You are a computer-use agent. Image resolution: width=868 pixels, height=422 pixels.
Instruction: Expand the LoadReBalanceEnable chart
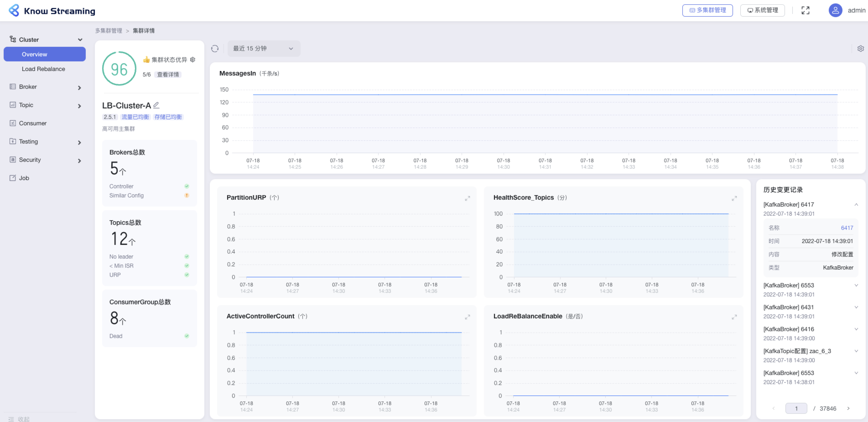click(x=734, y=317)
